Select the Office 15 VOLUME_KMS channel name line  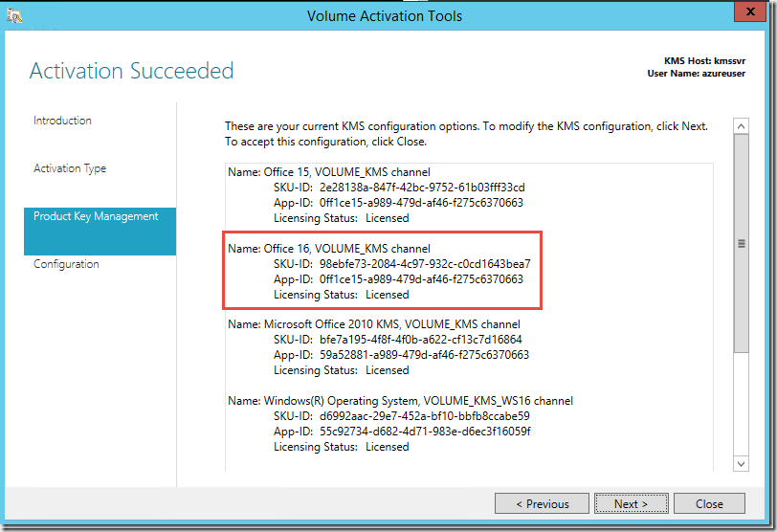pyautogui.click(x=329, y=172)
